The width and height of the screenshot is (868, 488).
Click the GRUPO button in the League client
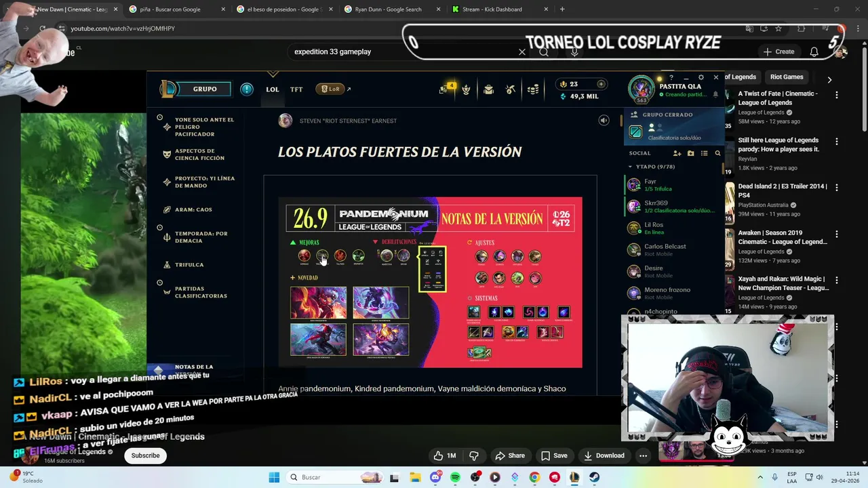click(x=205, y=89)
